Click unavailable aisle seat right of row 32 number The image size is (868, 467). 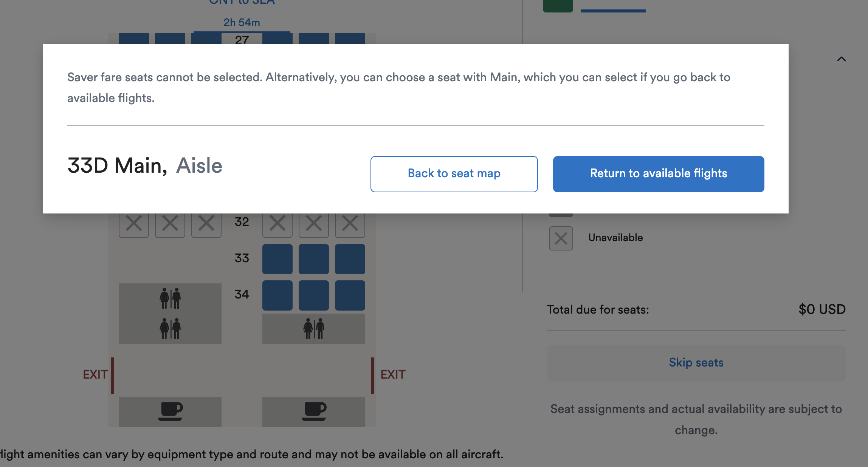tap(277, 223)
